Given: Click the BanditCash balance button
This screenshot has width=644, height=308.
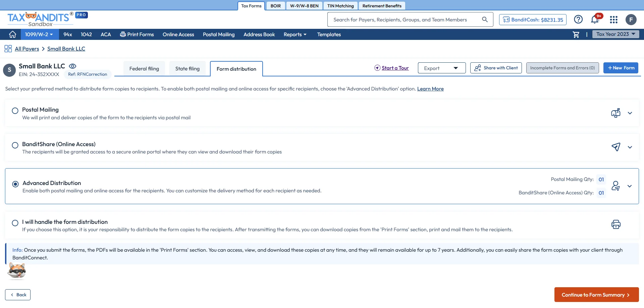Looking at the screenshot, I should tap(533, 20).
